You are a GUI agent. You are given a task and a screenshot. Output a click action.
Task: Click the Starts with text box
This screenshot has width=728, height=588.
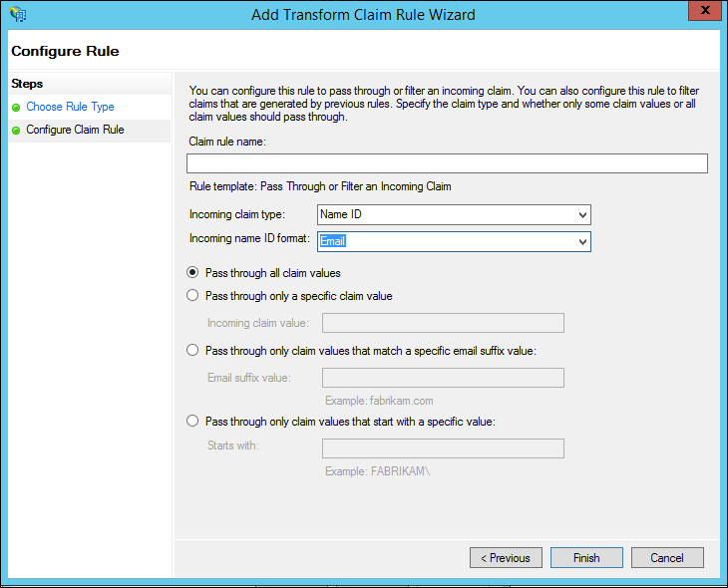443,448
